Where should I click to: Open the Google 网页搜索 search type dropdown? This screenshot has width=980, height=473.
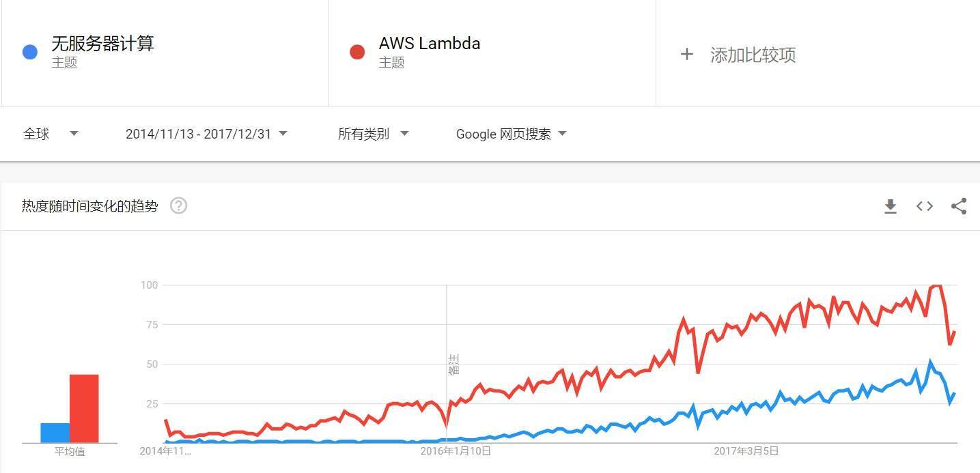[x=511, y=134]
